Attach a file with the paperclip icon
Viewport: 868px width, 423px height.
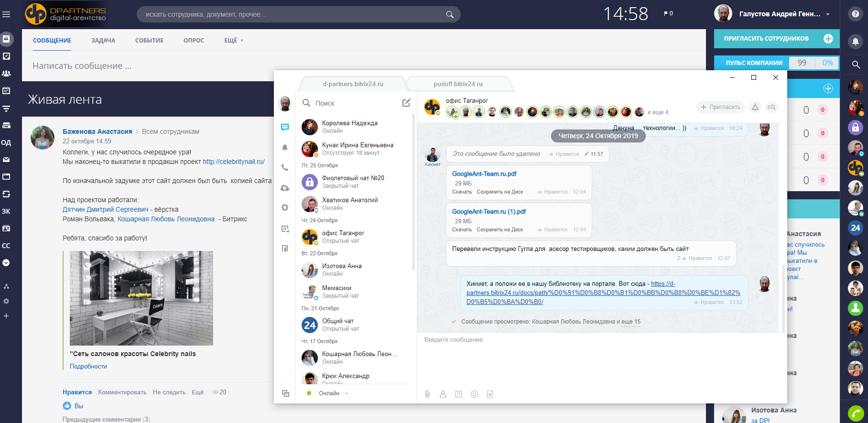(427, 394)
